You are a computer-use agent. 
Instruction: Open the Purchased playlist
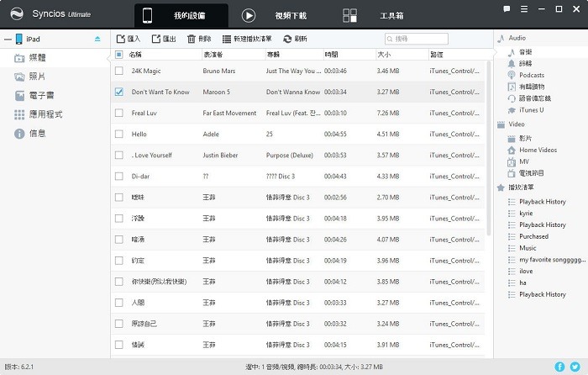(x=533, y=236)
